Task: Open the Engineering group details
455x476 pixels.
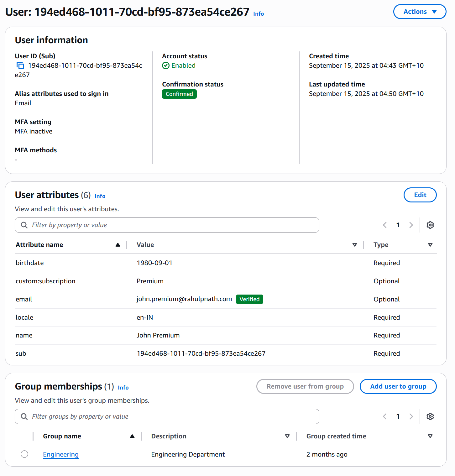Action: 60,454
